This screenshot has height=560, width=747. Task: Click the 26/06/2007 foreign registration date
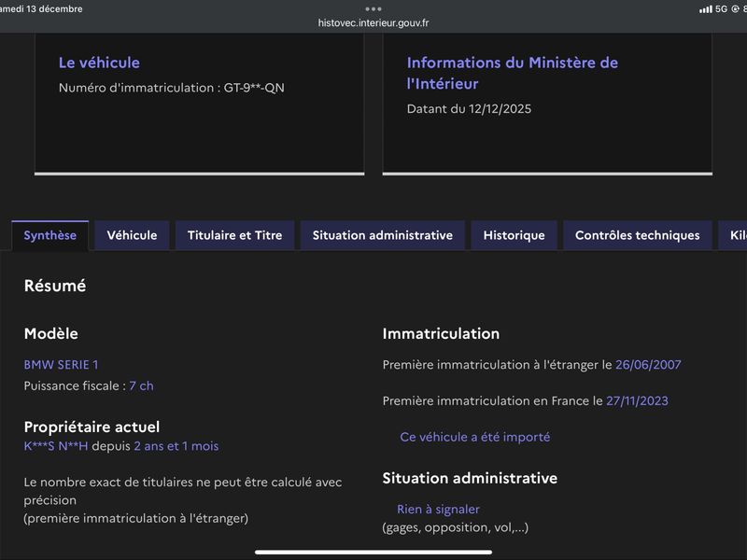[x=648, y=365]
